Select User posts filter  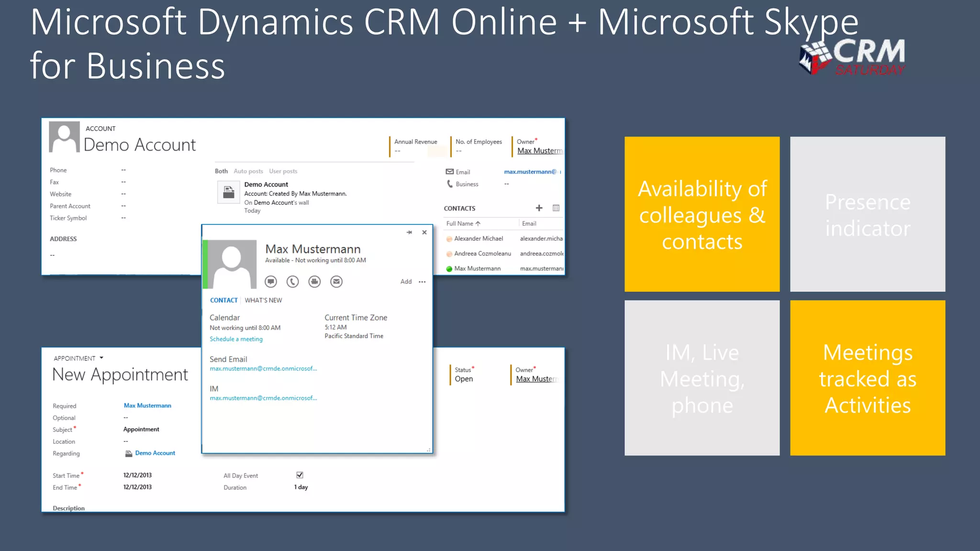point(283,171)
